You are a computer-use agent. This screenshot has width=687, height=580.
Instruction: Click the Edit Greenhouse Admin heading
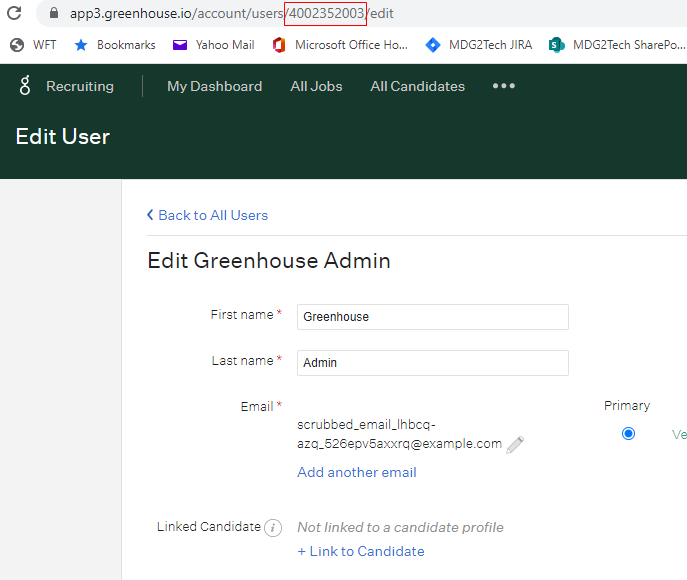point(269,261)
